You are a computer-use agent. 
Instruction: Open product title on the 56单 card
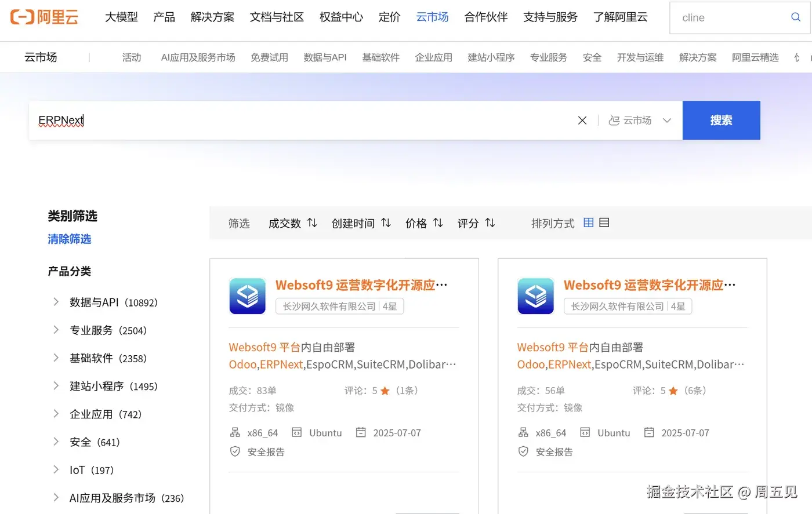coord(650,285)
